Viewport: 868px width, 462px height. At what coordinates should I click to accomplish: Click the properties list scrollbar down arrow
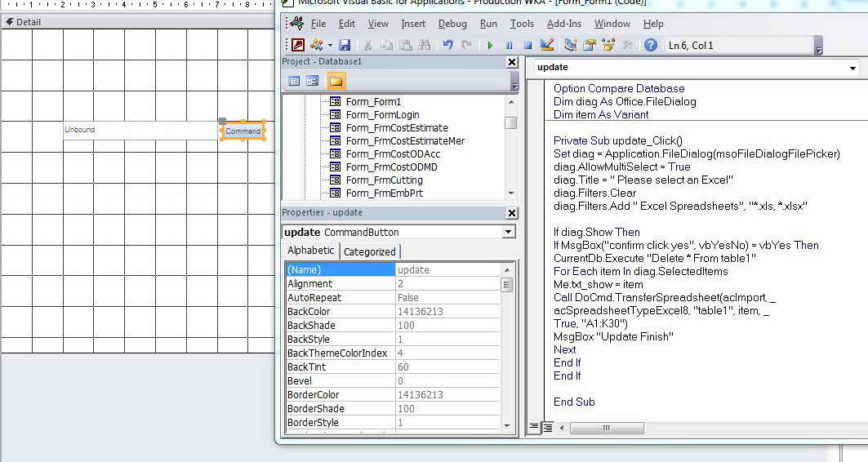point(507,425)
